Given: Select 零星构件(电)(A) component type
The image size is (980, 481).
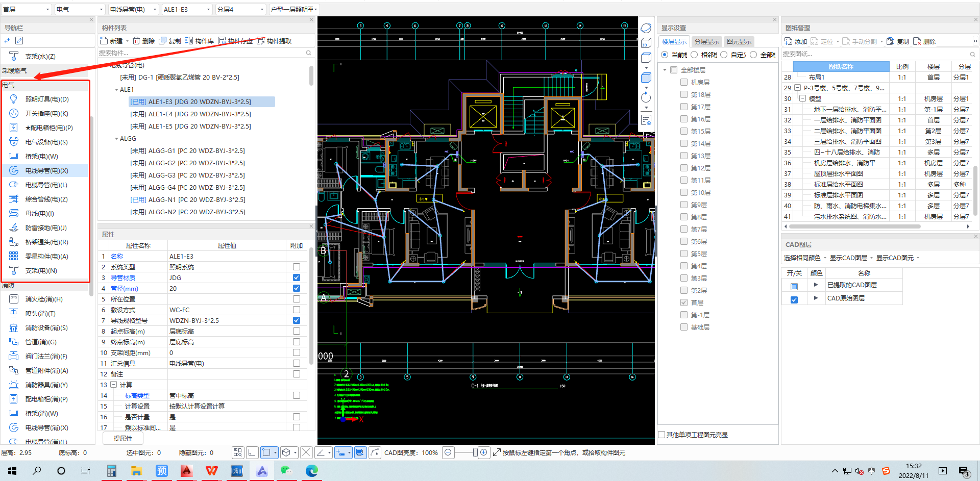Looking at the screenshot, I should click(47, 256).
